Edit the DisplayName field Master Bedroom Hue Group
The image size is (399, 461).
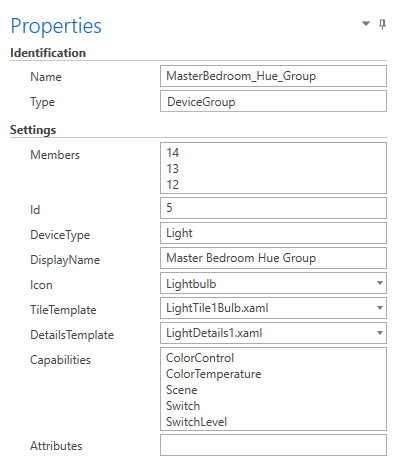point(273,258)
